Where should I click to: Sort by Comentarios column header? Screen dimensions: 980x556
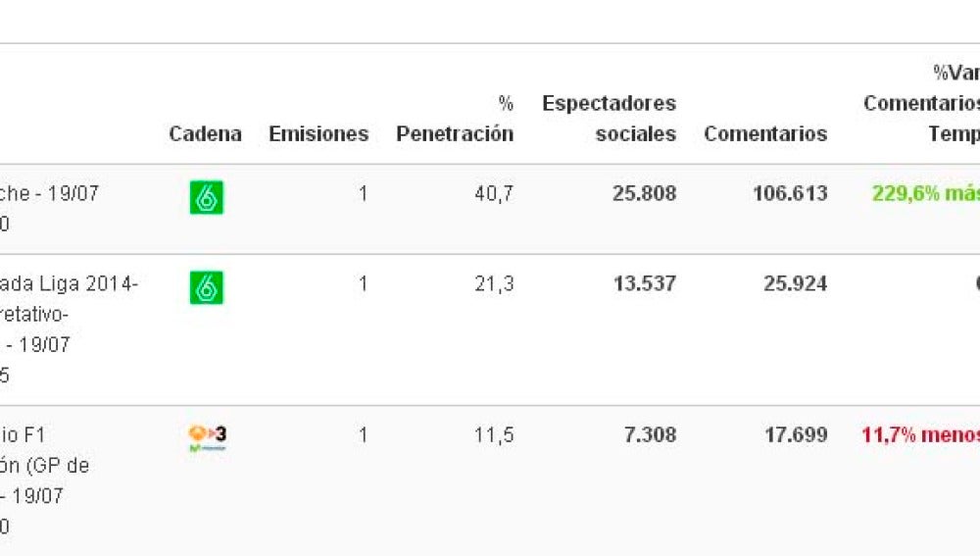click(x=765, y=133)
